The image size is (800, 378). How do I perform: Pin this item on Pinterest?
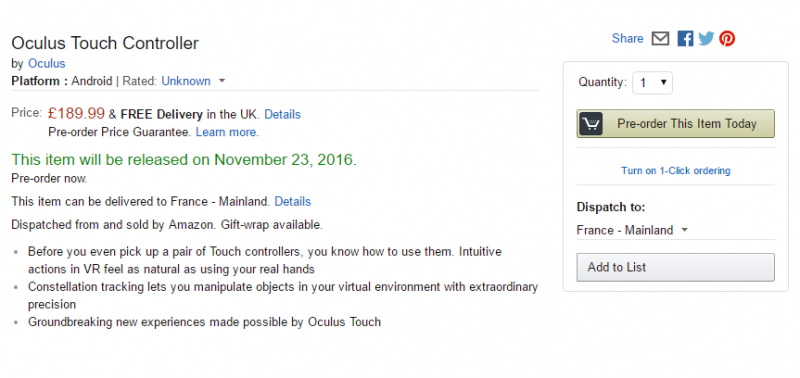pos(727,39)
